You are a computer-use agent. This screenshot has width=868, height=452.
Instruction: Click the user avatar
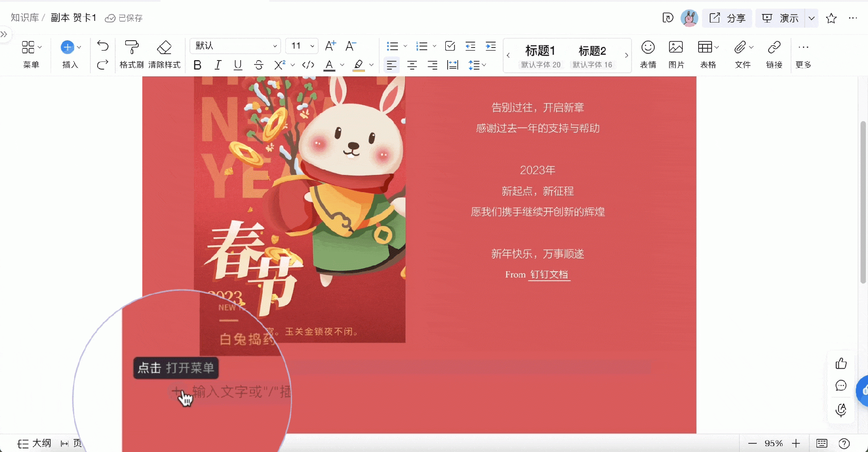689,18
